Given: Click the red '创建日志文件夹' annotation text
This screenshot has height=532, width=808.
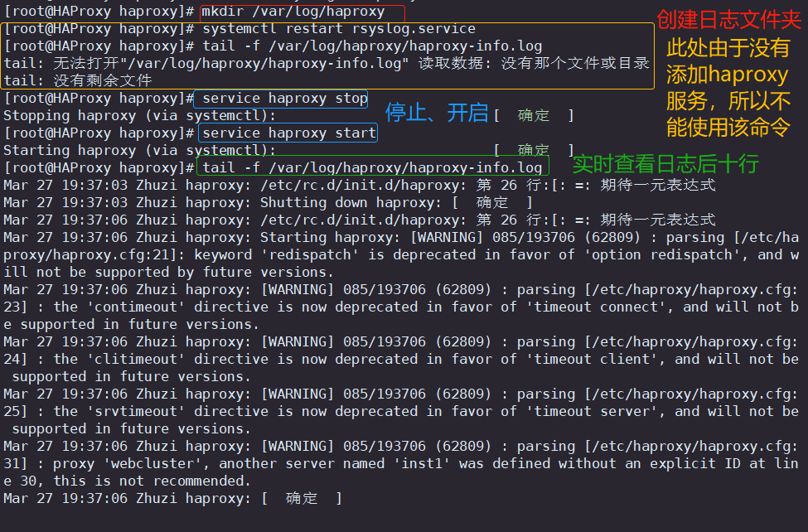Looking at the screenshot, I should click(x=728, y=20).
